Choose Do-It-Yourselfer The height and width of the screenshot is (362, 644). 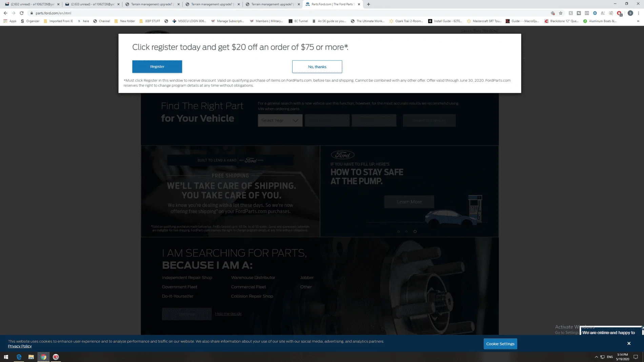[178, 296]
